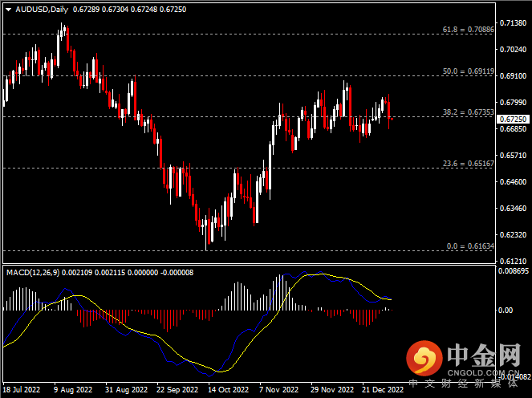The image size is (532, 398).
Task: Click the 29 Nov 2022 date marker
Action: coord(332,391)
